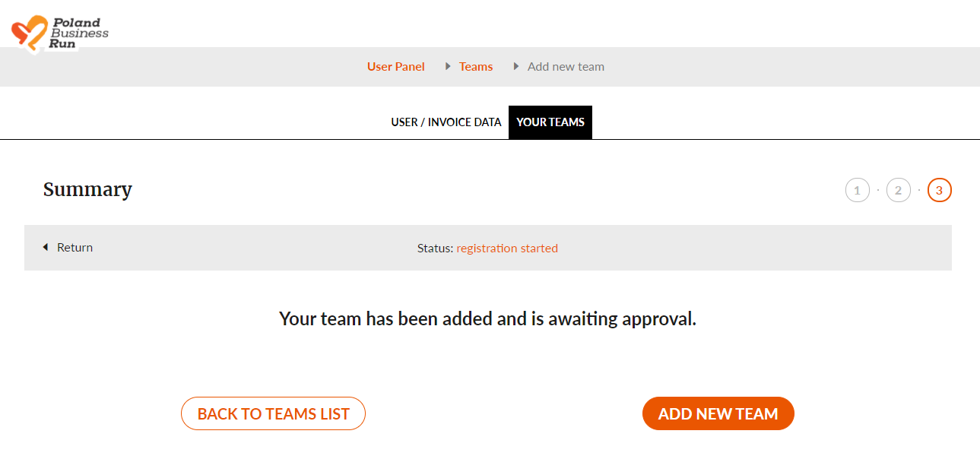
Task: Click the orange heart logo icon
Action: coord(29,33)
